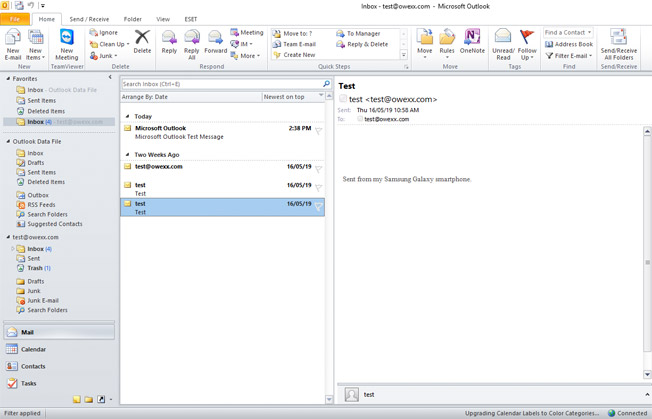The image size is (652, 419).
Task: Open the Outbox folder
Action: click(x=33, y=195)
